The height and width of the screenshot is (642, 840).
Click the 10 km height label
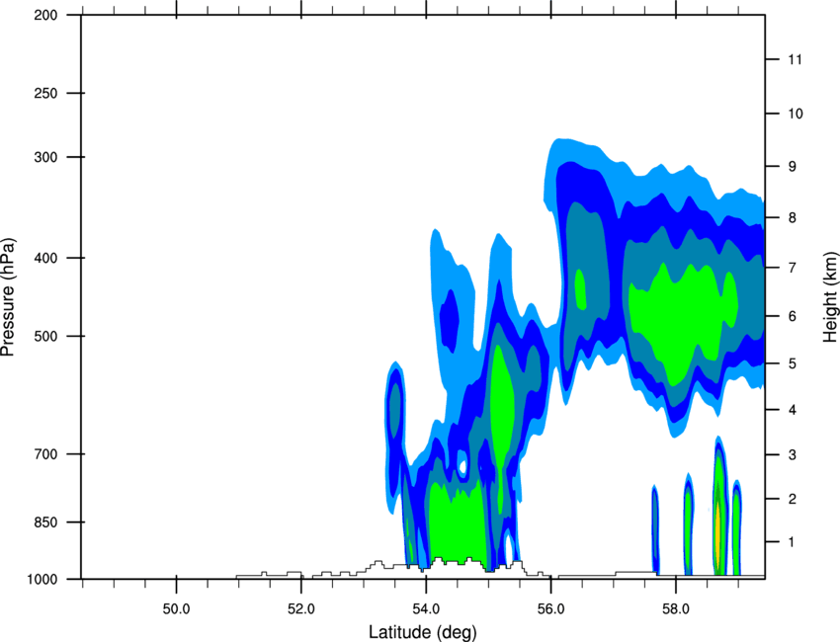pos(796,114)
